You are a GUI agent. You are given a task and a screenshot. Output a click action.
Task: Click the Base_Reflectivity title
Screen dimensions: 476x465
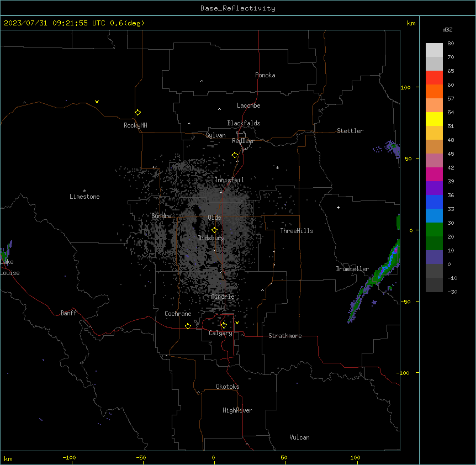pyautogui.click(x=238, y=8)
